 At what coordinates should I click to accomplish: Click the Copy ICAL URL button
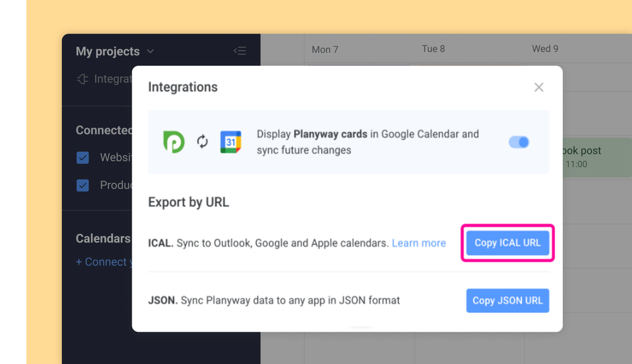pos(507,243)
